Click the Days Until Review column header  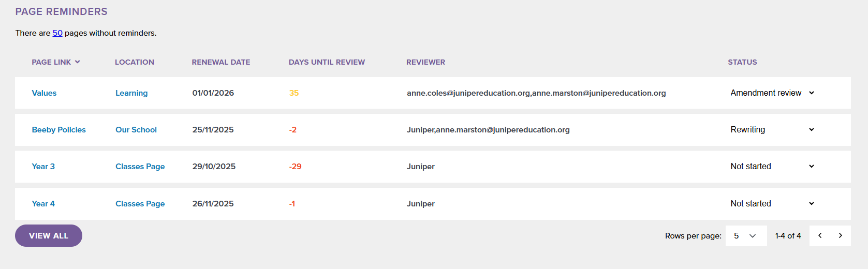[x=327, y=62]
